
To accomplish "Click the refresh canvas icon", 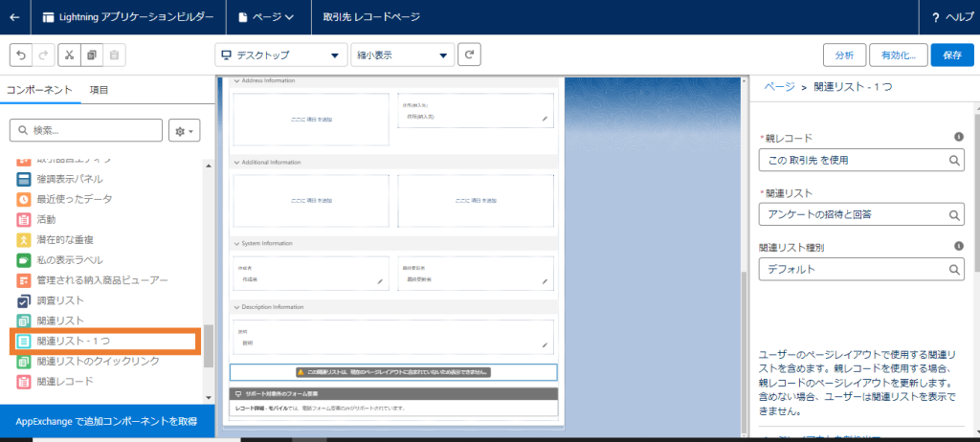I will click(x=469, y=55).
